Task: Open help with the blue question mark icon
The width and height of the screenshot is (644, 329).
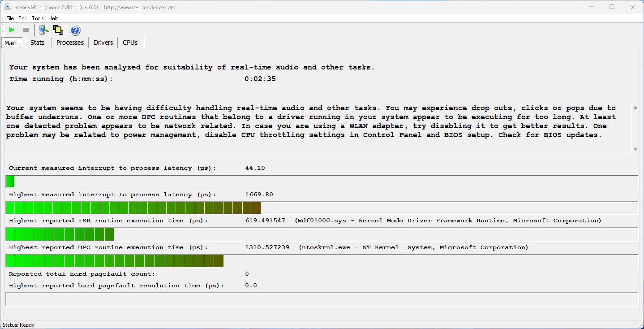Action: pos(75,30)
